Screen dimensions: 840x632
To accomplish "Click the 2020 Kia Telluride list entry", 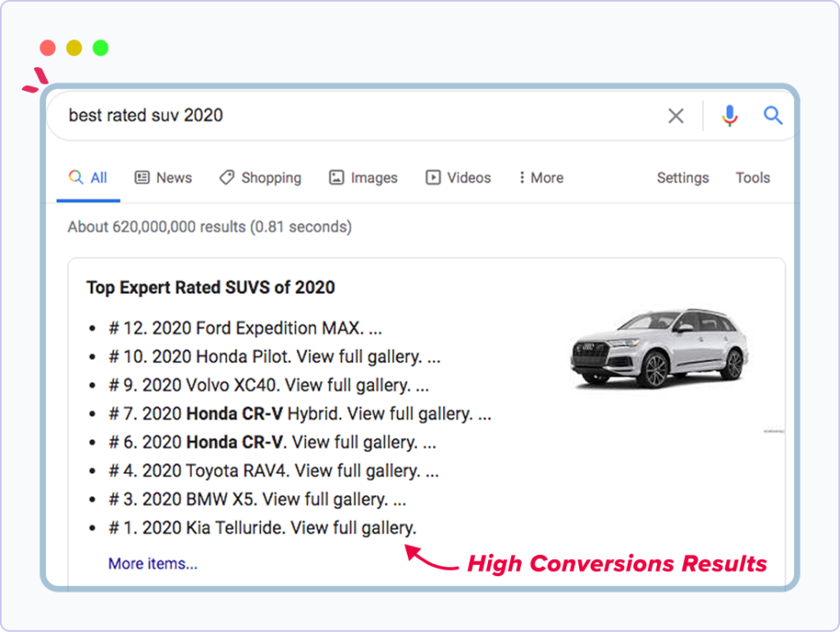I will tap(262, 528).
